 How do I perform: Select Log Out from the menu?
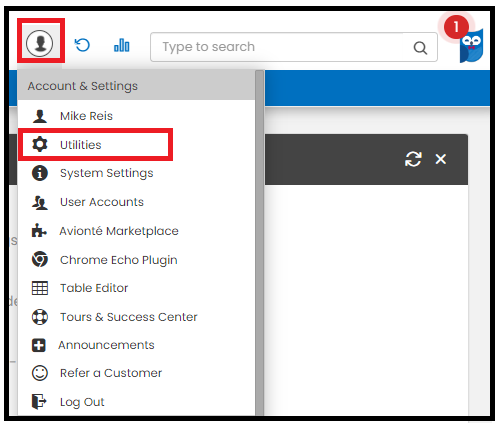(82, 402)
